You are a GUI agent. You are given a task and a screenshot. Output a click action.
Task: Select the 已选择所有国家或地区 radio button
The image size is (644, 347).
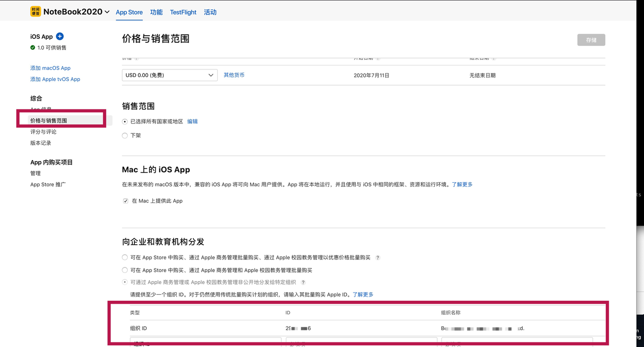125,121
